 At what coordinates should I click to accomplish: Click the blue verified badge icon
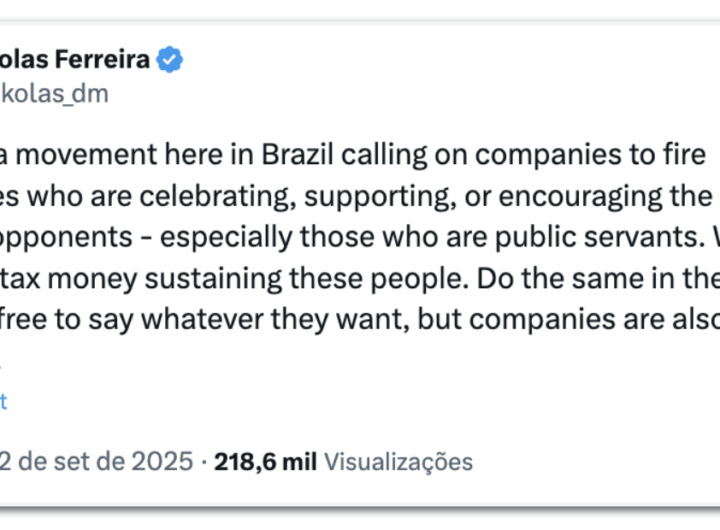(x=170, y=60)
